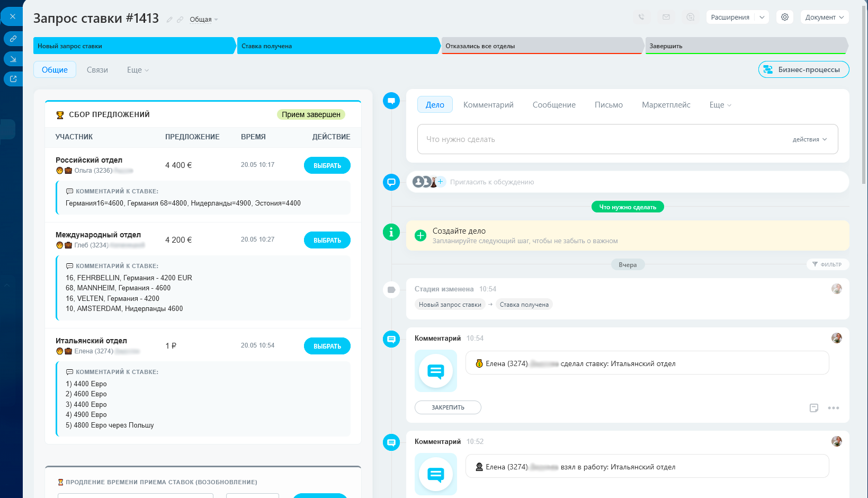Open in new window side panel icon

(13, 79)
